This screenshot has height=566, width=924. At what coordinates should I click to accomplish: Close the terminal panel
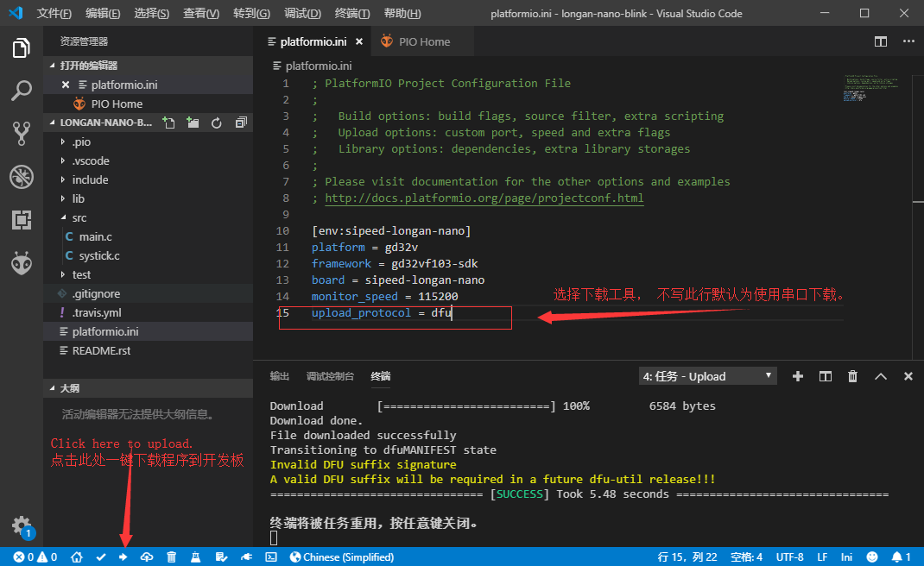tap(908, 376)
